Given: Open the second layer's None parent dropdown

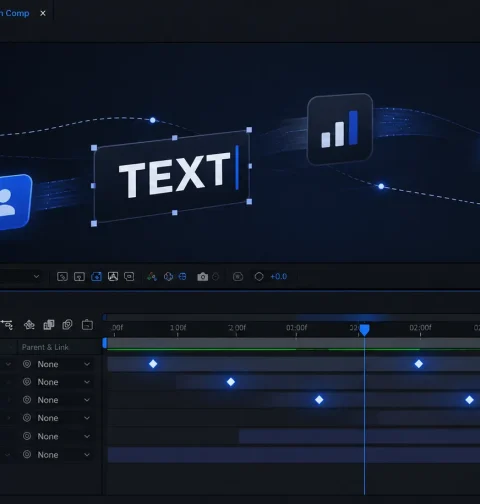Looking at the screenshot, I should click(x=64, y=382).
